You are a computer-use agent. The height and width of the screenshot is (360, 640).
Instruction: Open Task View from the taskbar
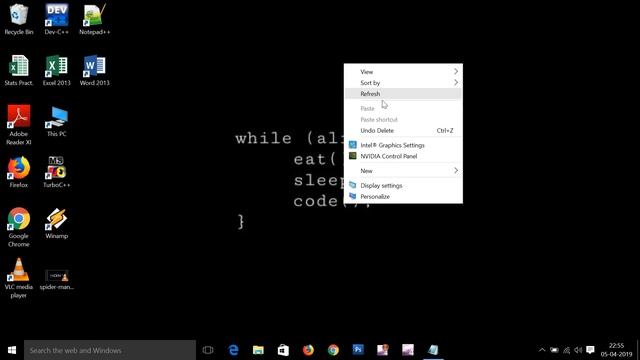[208, 350]
